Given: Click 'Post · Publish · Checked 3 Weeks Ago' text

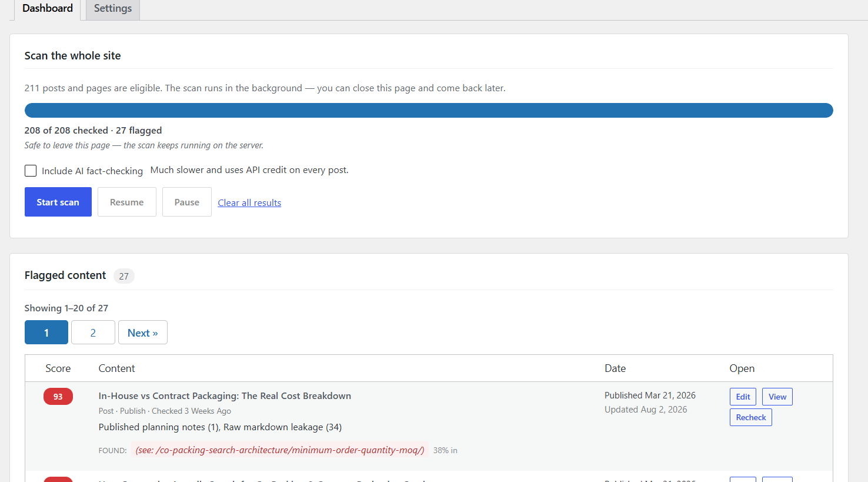Looking at the screenshot, I should click(x=165, y=411).
